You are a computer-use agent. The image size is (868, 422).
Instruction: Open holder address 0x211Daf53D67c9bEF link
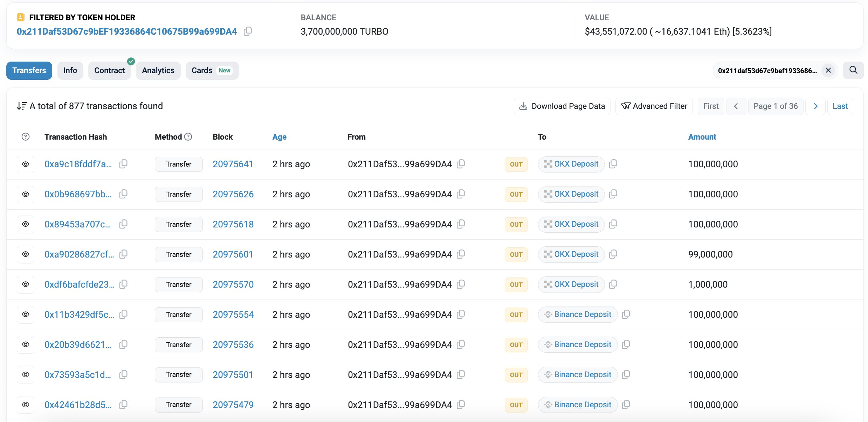127,31
